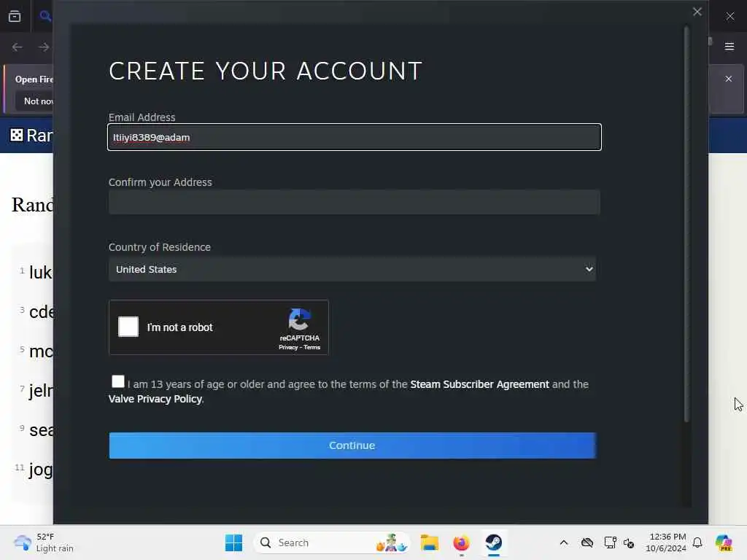Viewport: 747px width, 560px height.
Task: Open the Firefox hamburger menu
Action: tap(729, 47)
